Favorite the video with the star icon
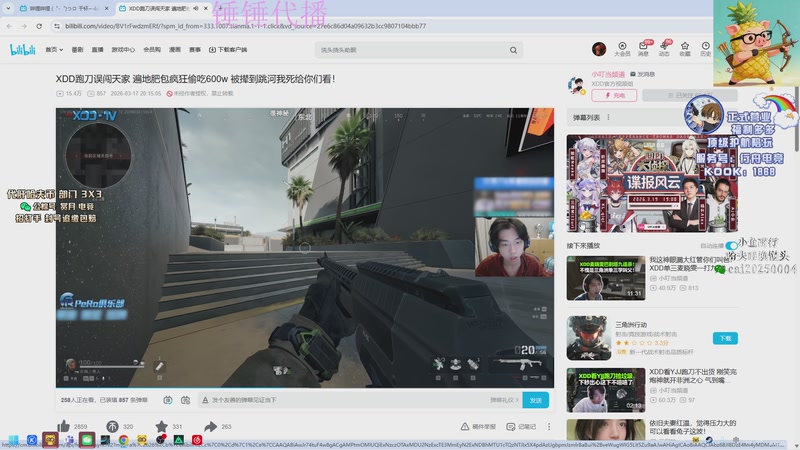 tap(162, 426)
